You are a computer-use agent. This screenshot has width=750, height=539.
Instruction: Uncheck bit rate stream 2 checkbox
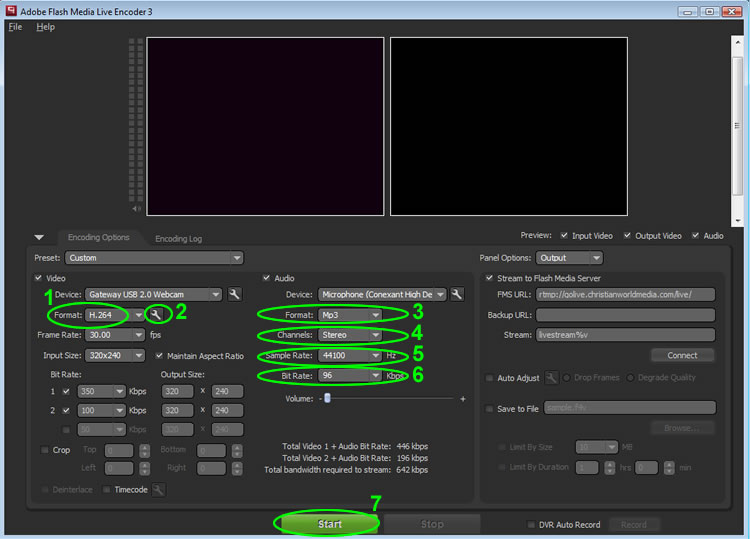pos(66,410)
